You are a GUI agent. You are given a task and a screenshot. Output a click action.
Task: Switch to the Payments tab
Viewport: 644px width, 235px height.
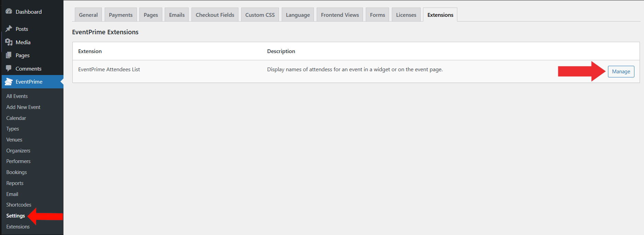(121, 15)
